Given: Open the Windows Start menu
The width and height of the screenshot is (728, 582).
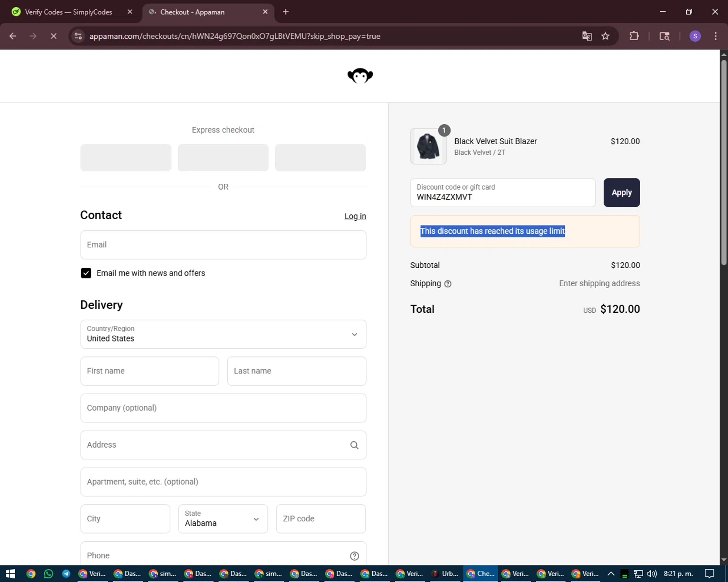Looking at the screenshot, I should pos(11,574).
